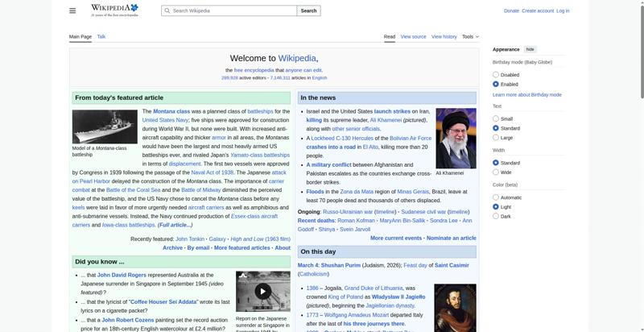Open the Donate link
The width and height of the screenshot is (644, 332).
tap(511, 10)
